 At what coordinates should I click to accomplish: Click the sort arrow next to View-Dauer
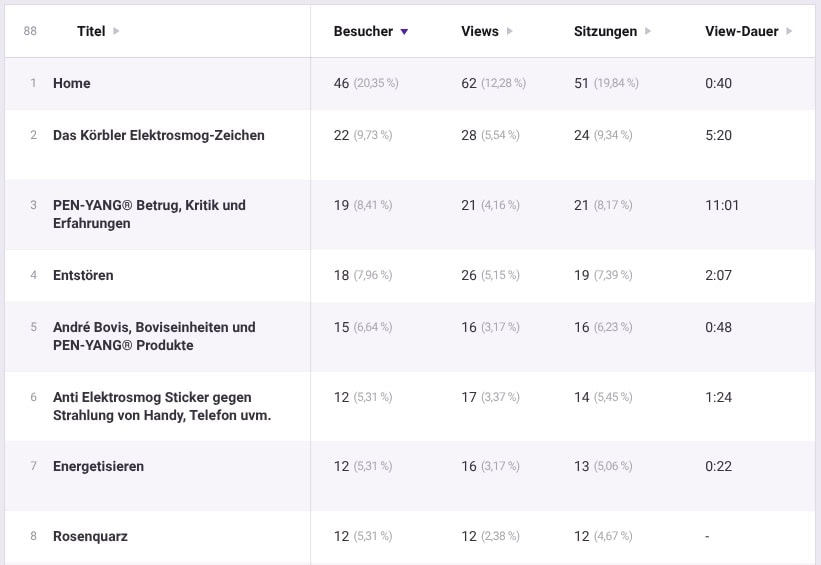[x=789, y=32]
